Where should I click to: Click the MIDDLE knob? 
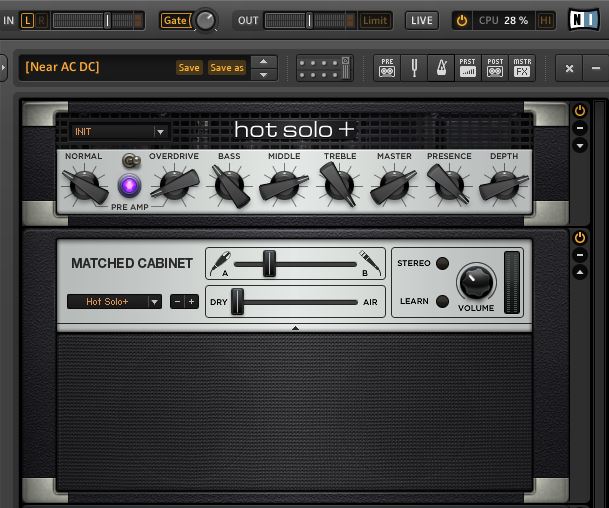coord(284,186)
